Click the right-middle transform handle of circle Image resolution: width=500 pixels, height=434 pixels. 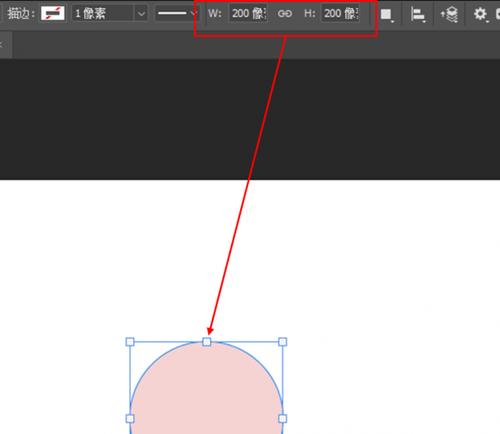(x=282, y=419)
